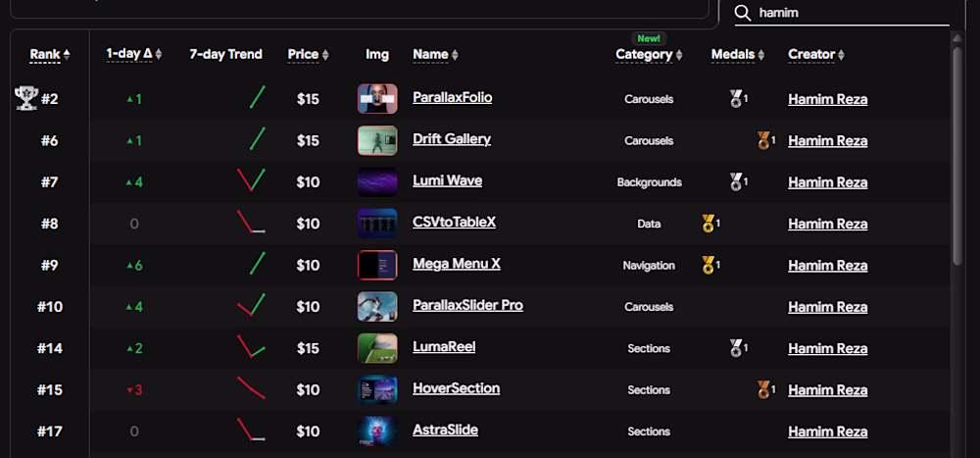Click the search magnifier icon
980x458 pixels.
click(x=743, y=13)
